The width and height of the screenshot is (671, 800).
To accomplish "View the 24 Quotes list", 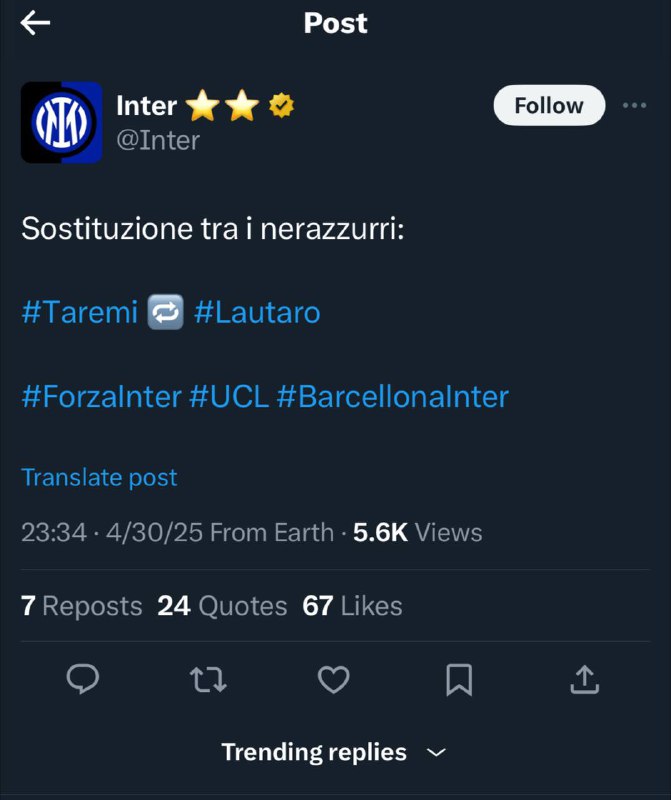I will [x=222, y=606].
